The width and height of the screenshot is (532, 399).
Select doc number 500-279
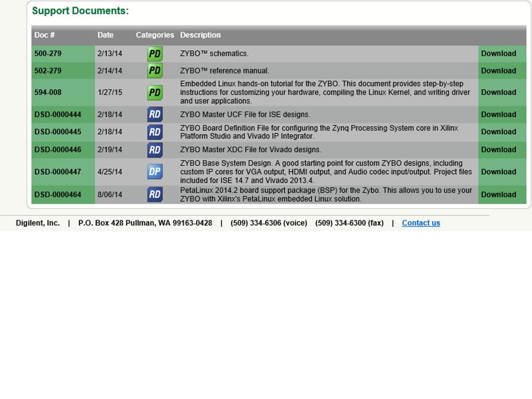point(48,54)
